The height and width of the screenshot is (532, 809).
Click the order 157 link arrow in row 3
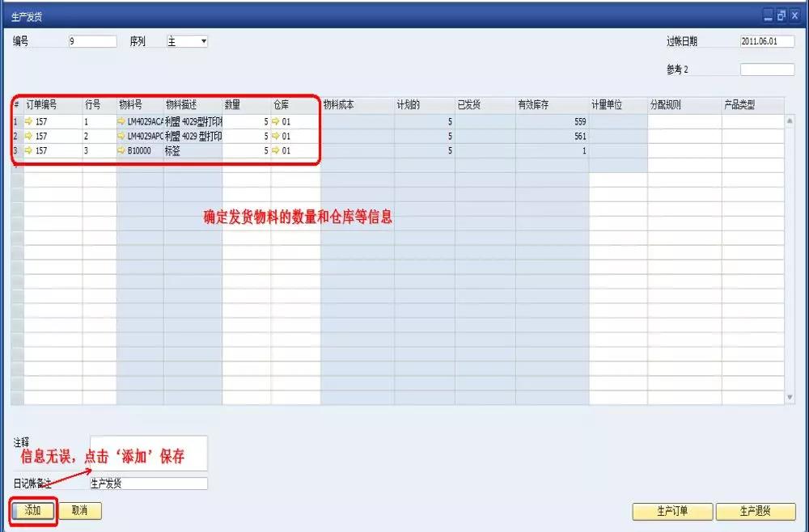29,150
